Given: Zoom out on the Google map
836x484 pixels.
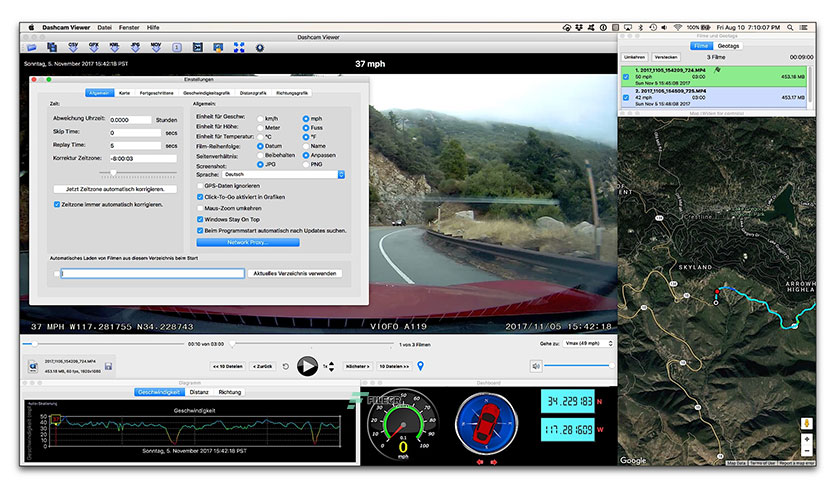Looking at the screenshot, I should coord(807,451).
